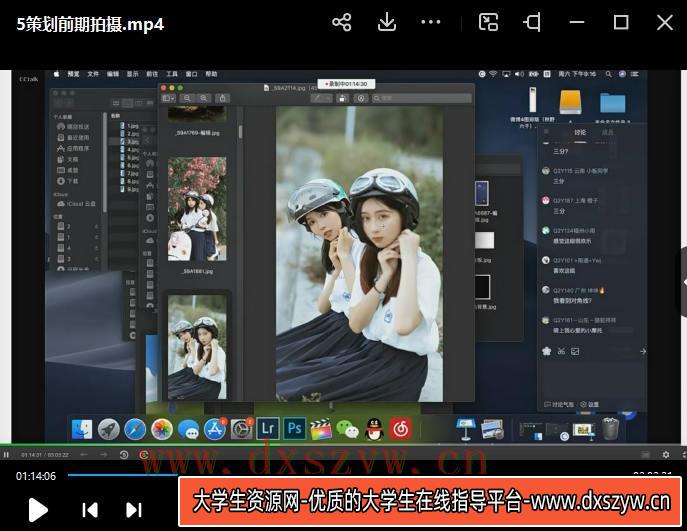Open NetEase Music in Dock
The height and width of the screenshot is (531, 687).
[400, 429]
